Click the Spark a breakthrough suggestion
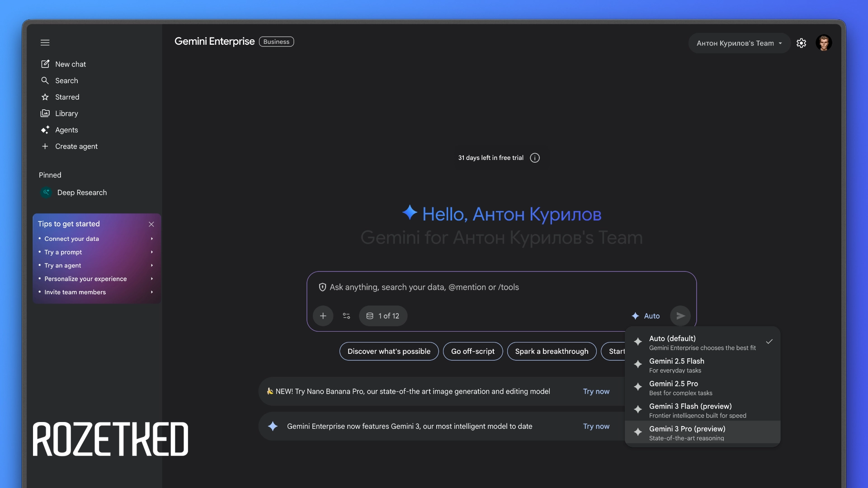This screenshot has height=488, width=868. [x=552, y=351]
